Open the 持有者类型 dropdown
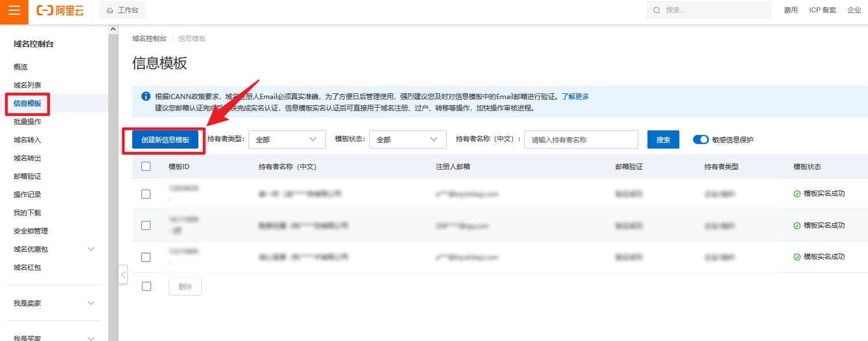Screen dimensions: 868x341 click(287, 139)
